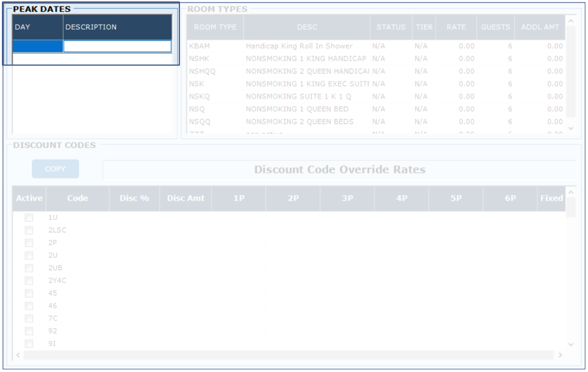
Task: Click the Description input in Peak Dates
Action: point(117,46)
